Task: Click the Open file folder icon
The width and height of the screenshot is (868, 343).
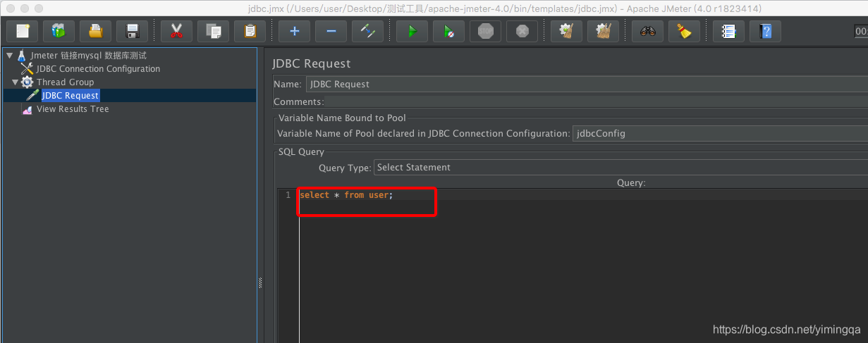Action: click(x=95, y=31)
